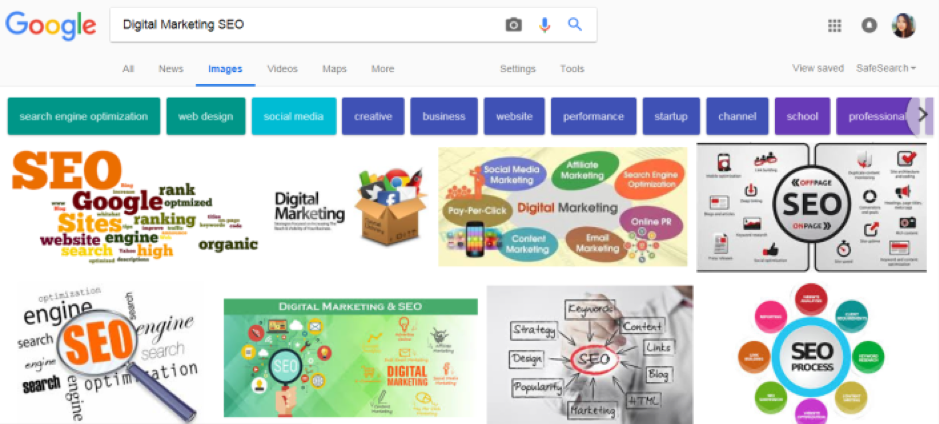Viewport: 939px width, 424px height.
Task: Switch to the Videos tab
Action: (282, 69)
